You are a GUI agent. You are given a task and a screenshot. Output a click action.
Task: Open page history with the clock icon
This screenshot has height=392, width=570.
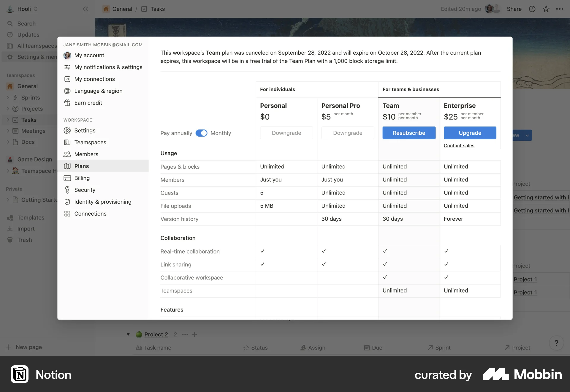coord(532,9)
